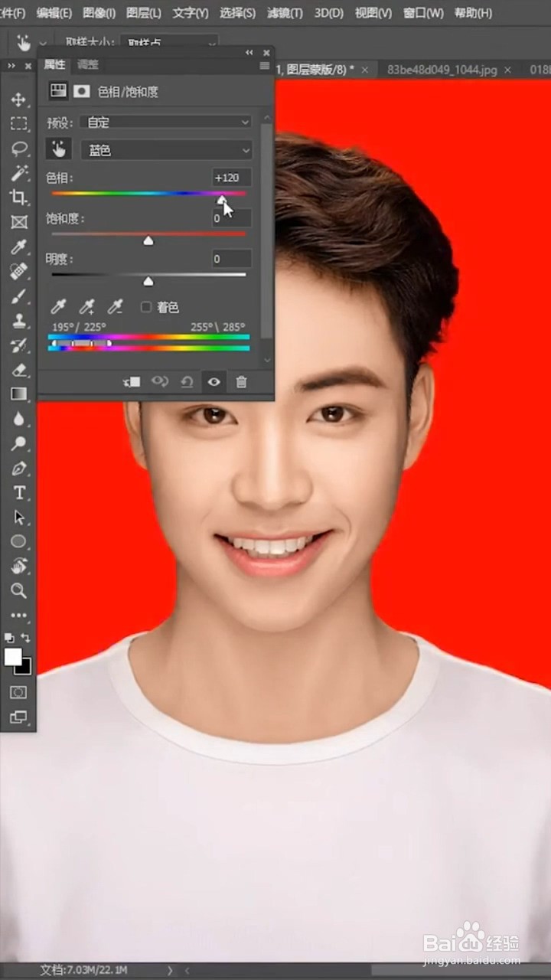Select the Clone Stamp tool
This screenshot has width=551, height=980.
tap(18, 321)
